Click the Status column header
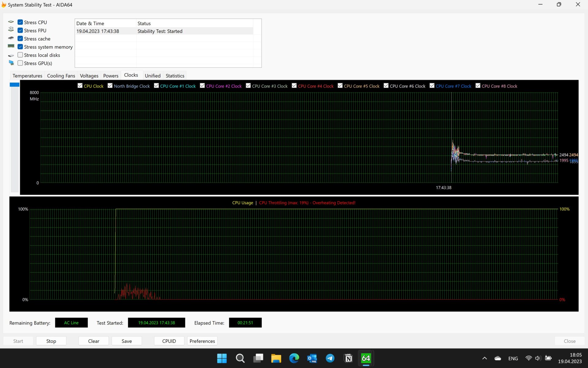Screen dimensions: 588x368 tap(194, 23)
